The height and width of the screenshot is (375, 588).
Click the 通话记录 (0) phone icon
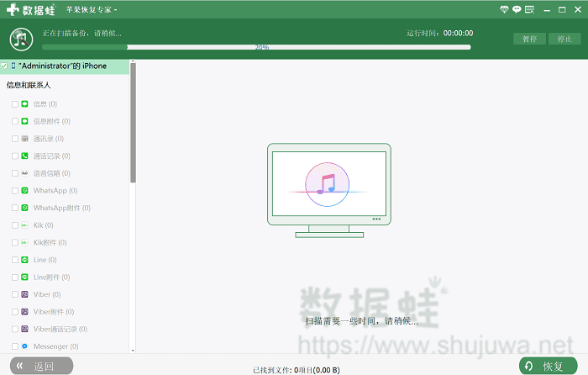click(x=24, y=156)
